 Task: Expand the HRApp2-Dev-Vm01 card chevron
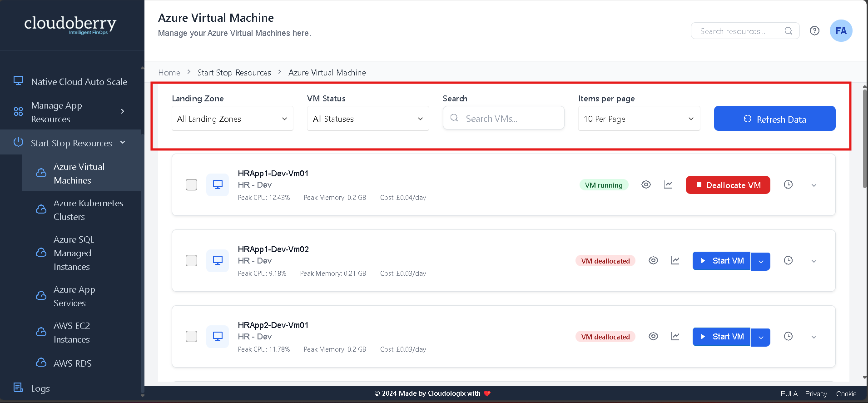click(814, 337)
